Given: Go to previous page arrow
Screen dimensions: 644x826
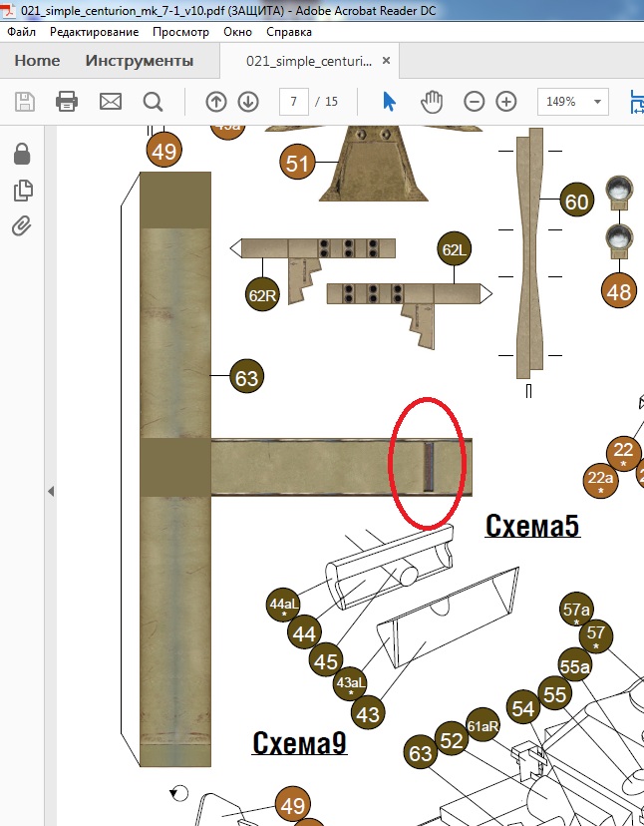Looking at the screenshot, I should click(x=216, y=101).
